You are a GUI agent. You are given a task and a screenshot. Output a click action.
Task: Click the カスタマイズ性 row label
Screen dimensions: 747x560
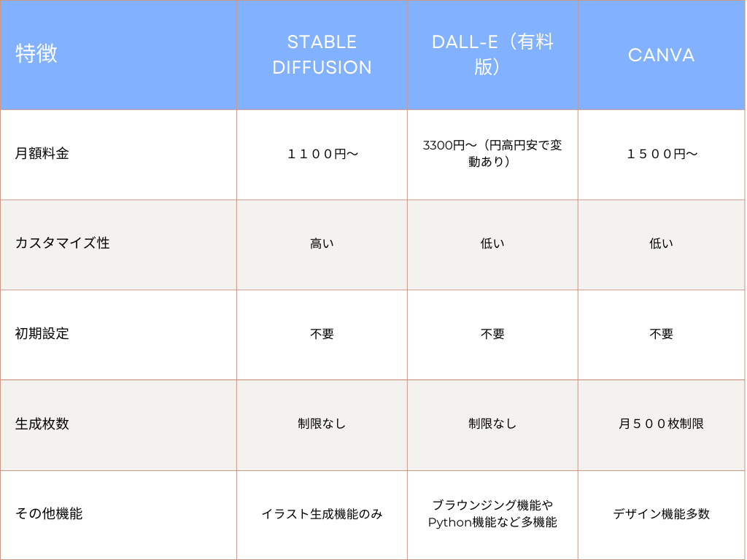coord(63,243)
